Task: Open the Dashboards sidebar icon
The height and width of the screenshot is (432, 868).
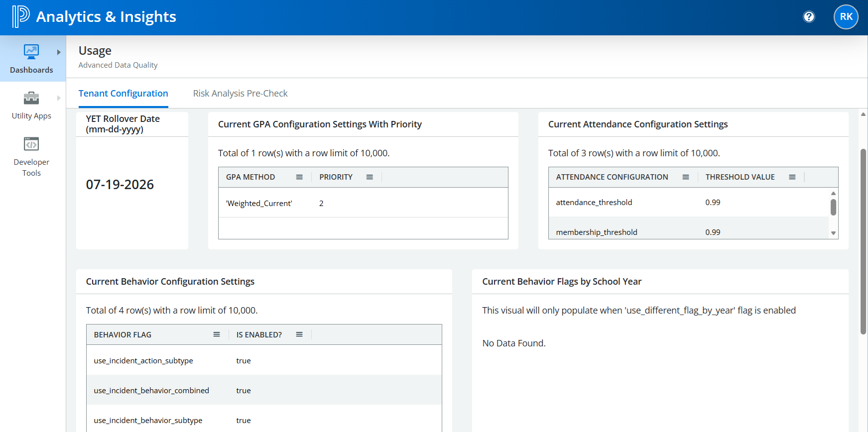Action: pos(31,52)
